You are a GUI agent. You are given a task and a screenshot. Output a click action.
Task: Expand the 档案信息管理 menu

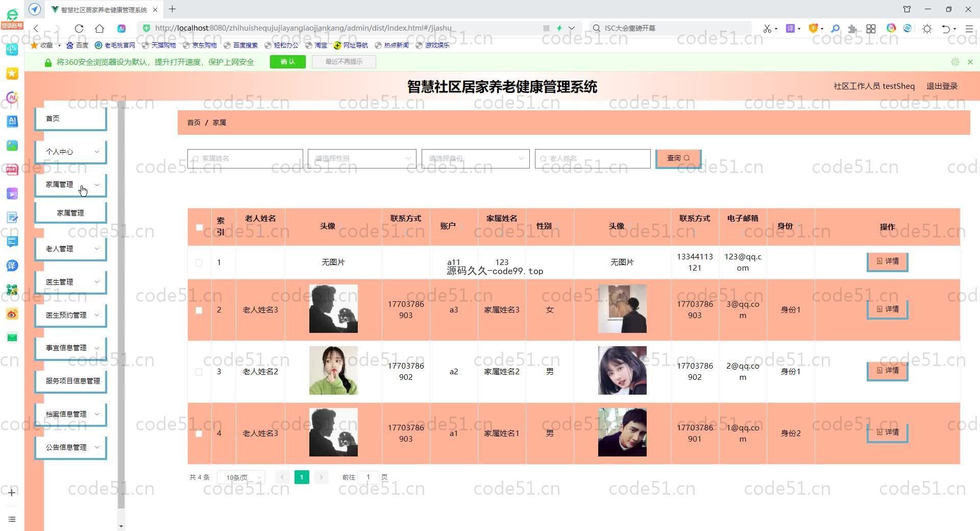pyautogui.click(x=70, y=414)
